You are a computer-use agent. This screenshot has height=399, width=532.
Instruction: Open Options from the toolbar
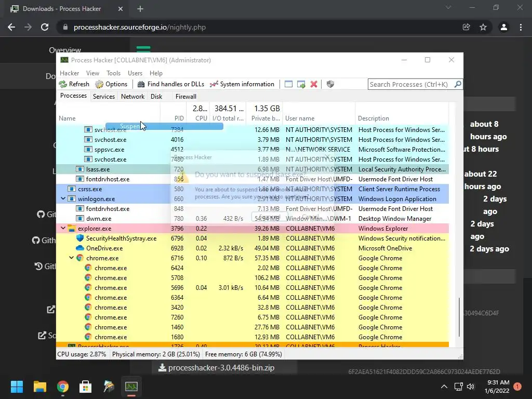click(111, 84)
